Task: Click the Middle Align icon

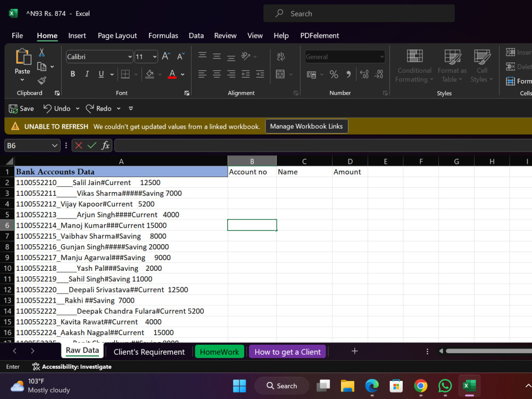Action: click(x=217, y=56)
